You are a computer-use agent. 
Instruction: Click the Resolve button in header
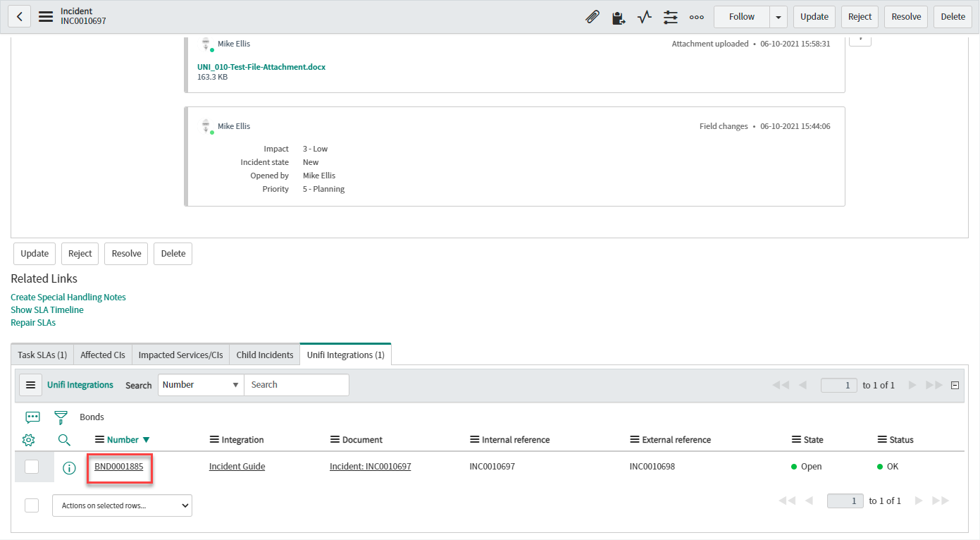click(906, 17)
